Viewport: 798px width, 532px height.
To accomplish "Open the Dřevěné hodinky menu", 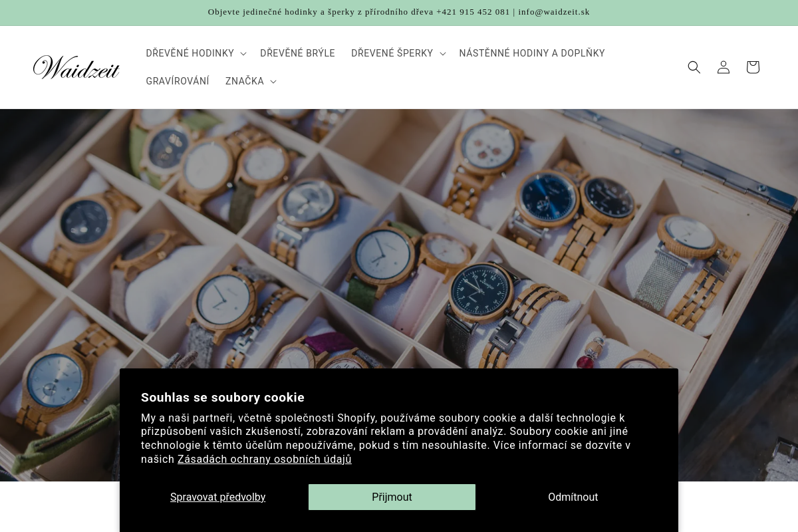I will 190,53.
